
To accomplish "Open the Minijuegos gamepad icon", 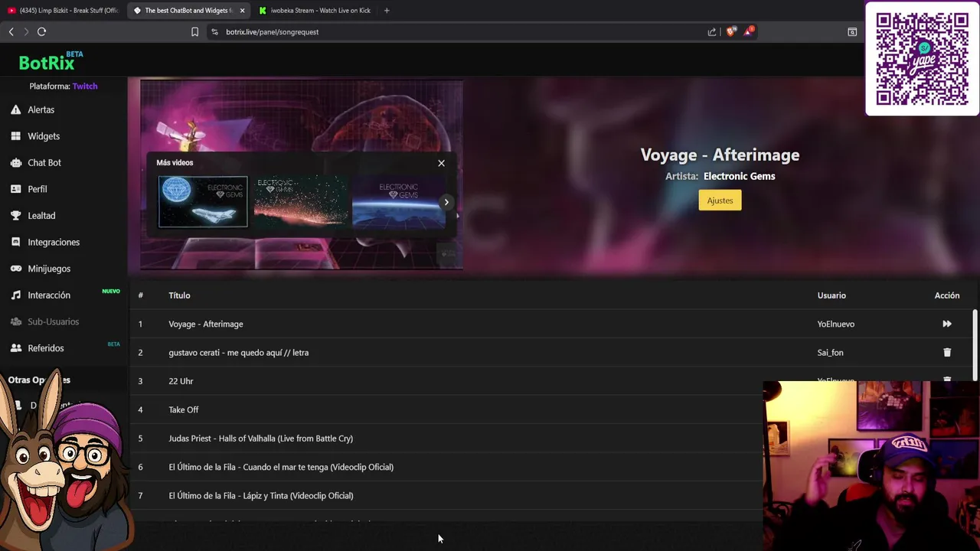I will (15, 269).
